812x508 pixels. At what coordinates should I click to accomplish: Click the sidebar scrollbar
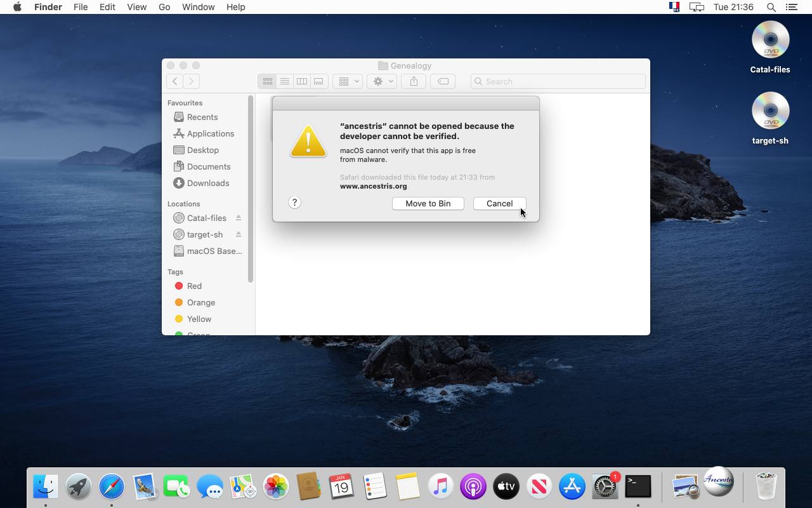(x=251, y=189)
